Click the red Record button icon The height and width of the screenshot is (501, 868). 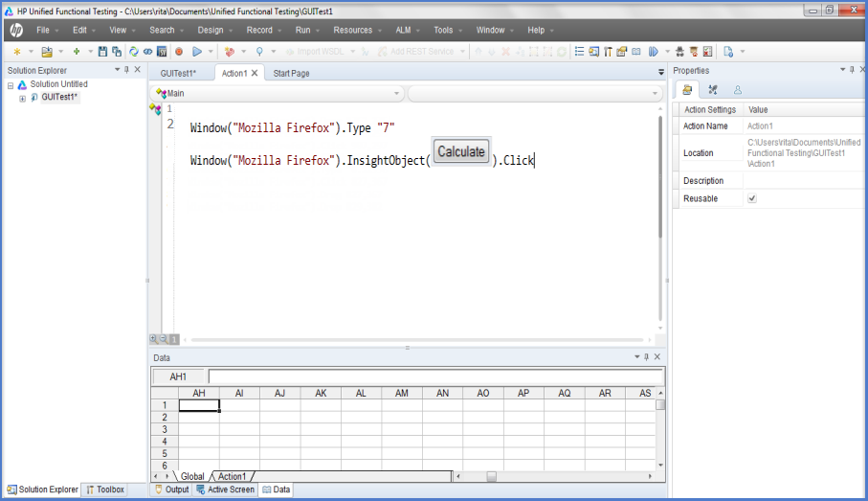(x=179, y=52)
